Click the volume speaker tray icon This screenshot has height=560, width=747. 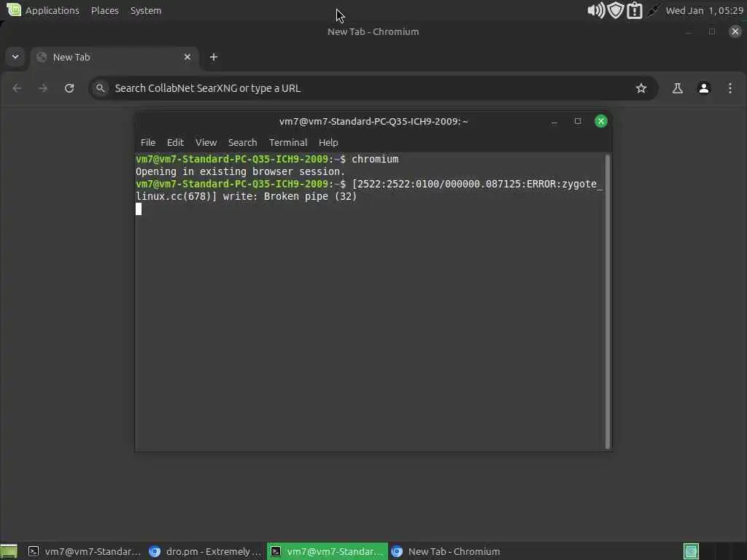click(595, 10)
